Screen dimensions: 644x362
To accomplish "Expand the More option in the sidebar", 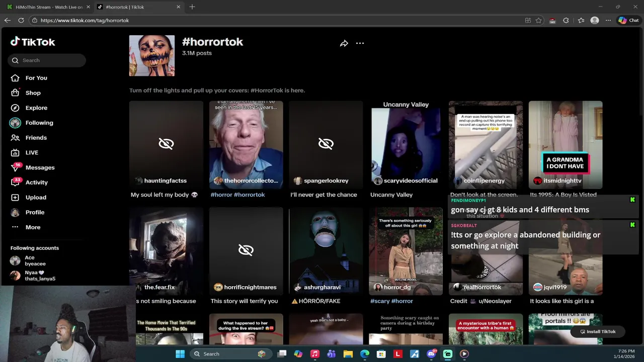I will coord(26,227).
